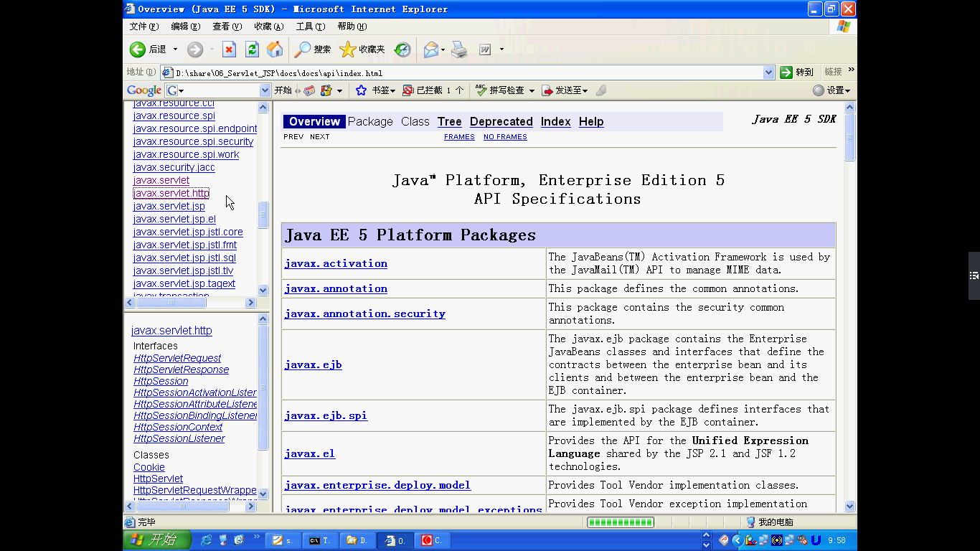
Task: Open the Tools (工具) menu
Action: click(x=311, y=27)
